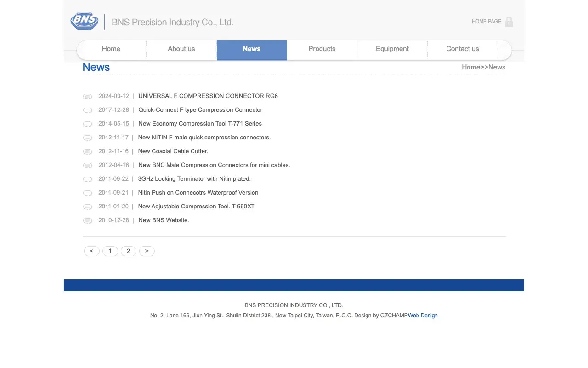
Task: Click the Web Design link in the footer
Action: (423, 316)
